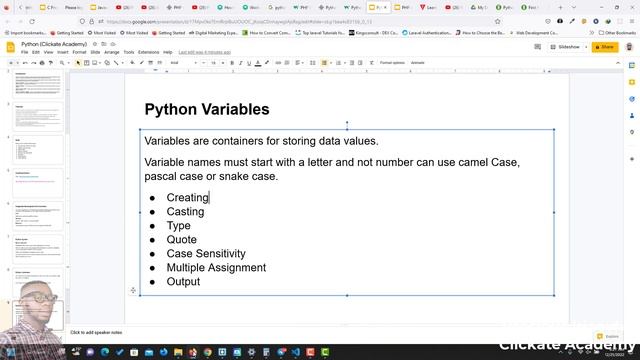Viewport: 640px width, 360px height.
Task: Open the Format menu
Action: 79,52
